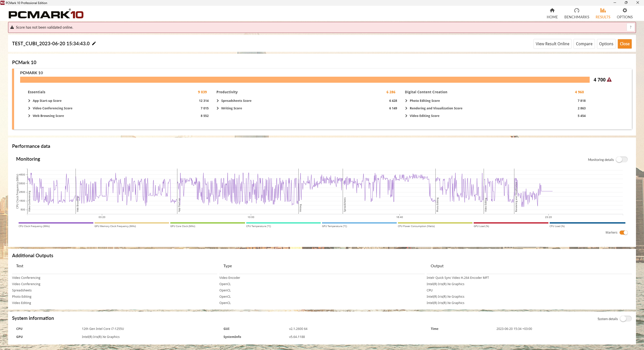The image size is (644, 350).
Task: Click the Web Browsing chart marker
Action: (77, 204)
